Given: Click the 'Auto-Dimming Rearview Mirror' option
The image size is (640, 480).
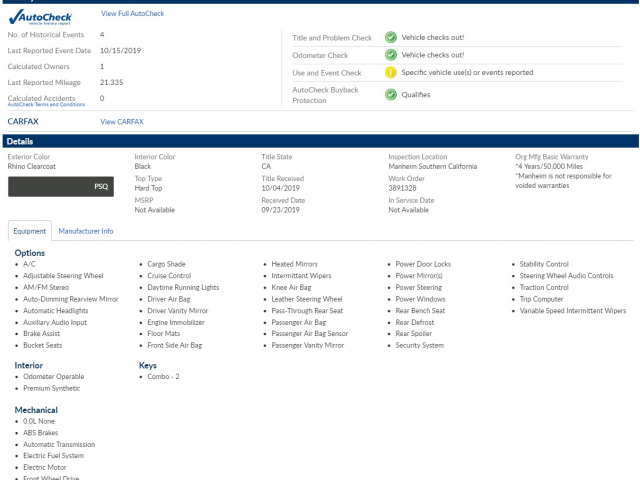Looking at the screenshot, I should click(71, 299).
